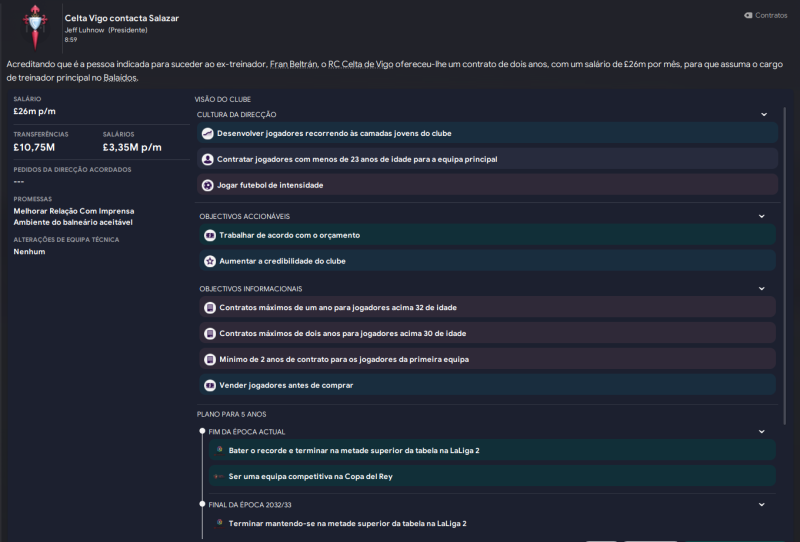
Task: Click icon beside Vender jogadores antes de comprar
Action: coord(210,385)
